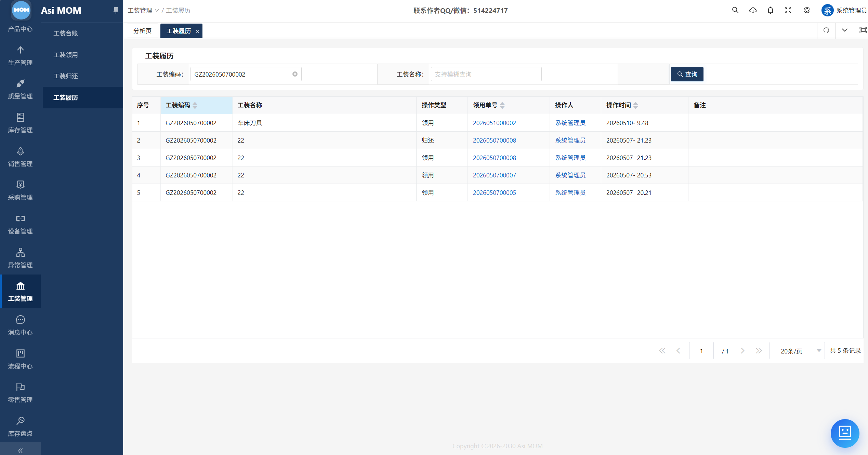Image resolution: width=868 pixels, height=455 pixels.
Task: Switch to the 分析页 tab
Action: pyautogui.click(x=142, y=31)
